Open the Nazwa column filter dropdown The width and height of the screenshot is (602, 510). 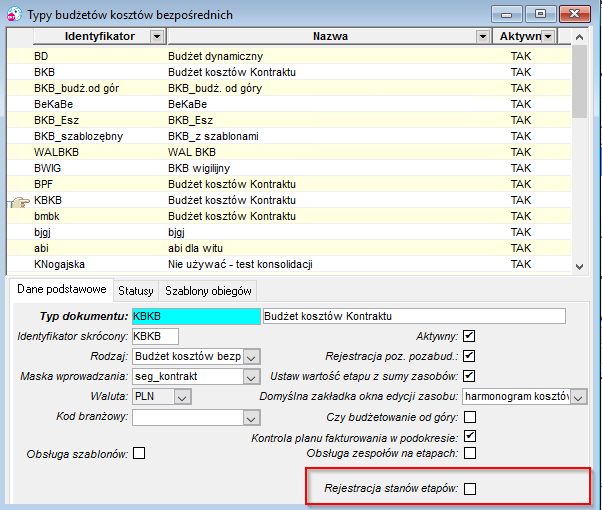click(483, 36)
